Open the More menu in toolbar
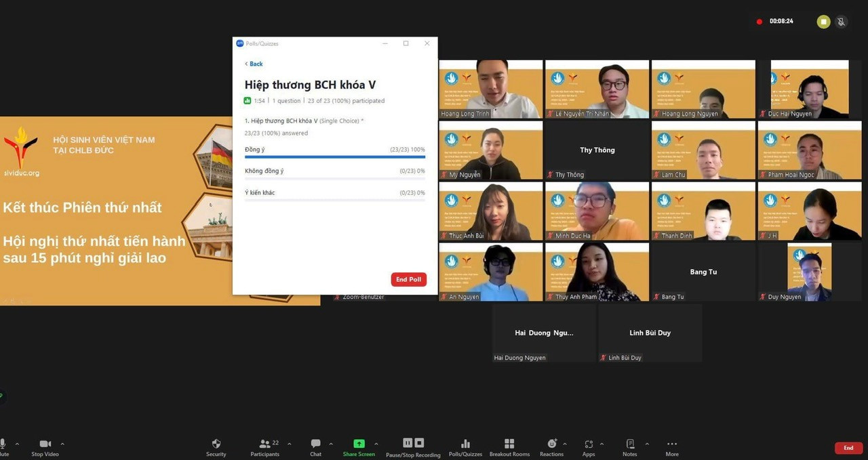Image resolution: width=868 pixels, height=460 pixels. 672,444
